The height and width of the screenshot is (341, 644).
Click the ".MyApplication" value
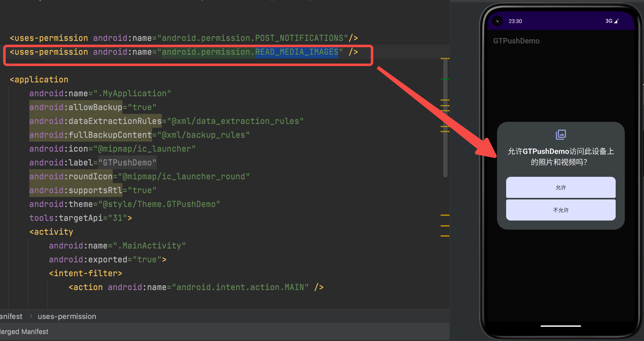pyautogui.click(x=132, y=93)
